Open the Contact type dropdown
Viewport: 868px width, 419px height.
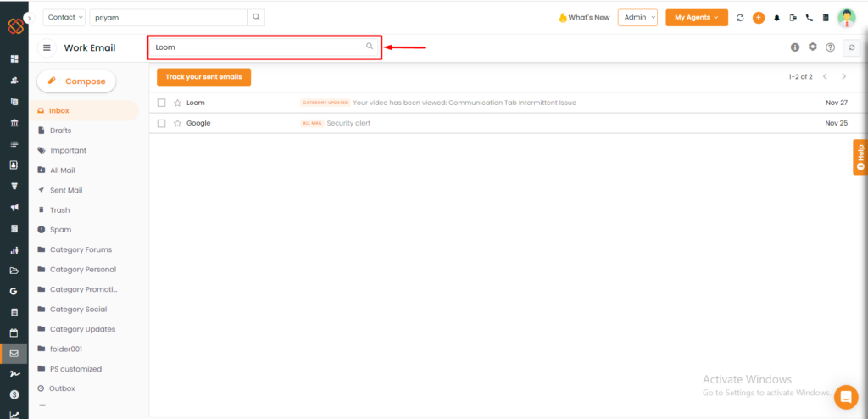coord(64,17)
